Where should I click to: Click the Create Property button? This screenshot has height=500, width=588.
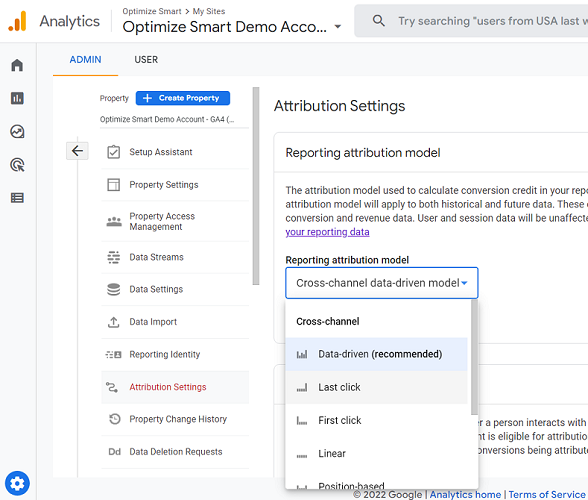click(x=183, y=98)
